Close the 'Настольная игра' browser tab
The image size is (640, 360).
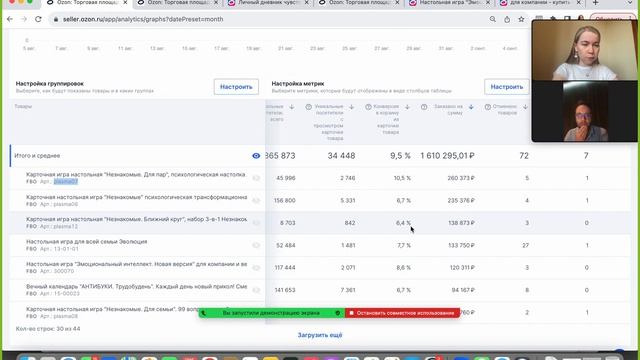(488, 3)
